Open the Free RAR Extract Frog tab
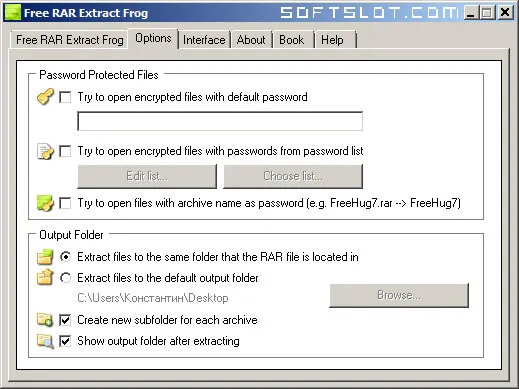This screenshot has height=389, width=519. click(x=70, y=40)
